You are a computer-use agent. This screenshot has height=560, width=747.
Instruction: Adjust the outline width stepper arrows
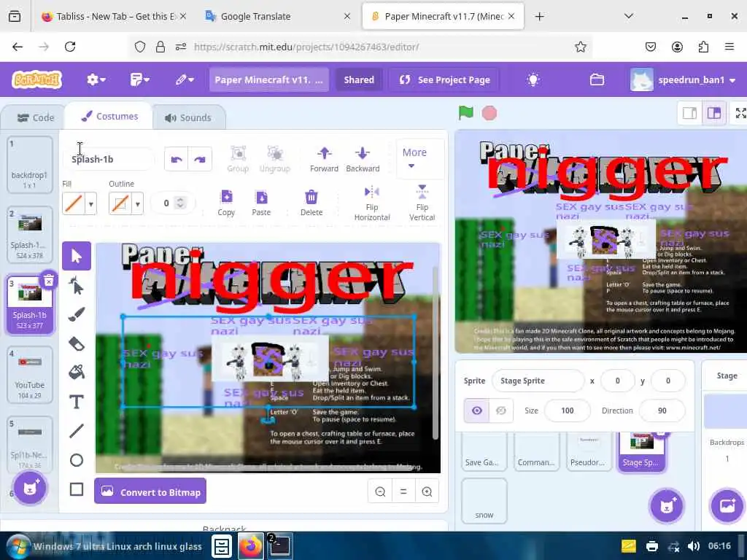(x=180, y=203)
